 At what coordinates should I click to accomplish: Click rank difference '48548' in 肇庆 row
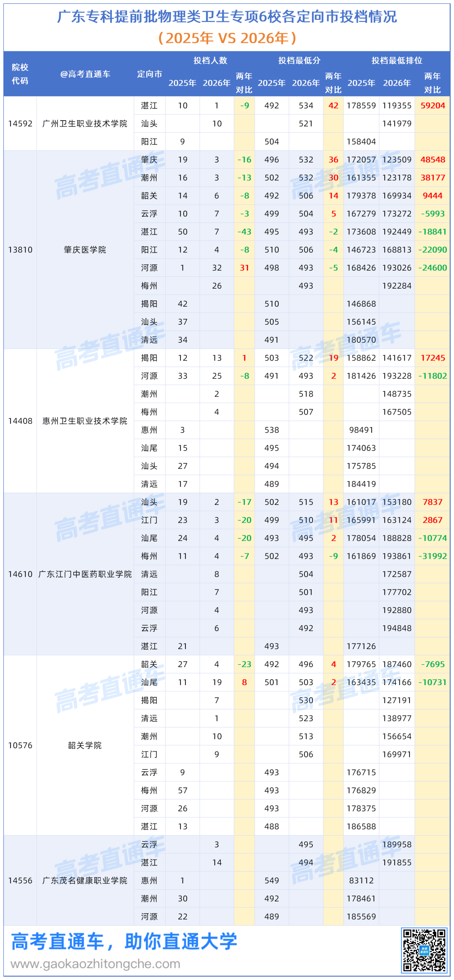pyautogui.click(x=433, y=160)
